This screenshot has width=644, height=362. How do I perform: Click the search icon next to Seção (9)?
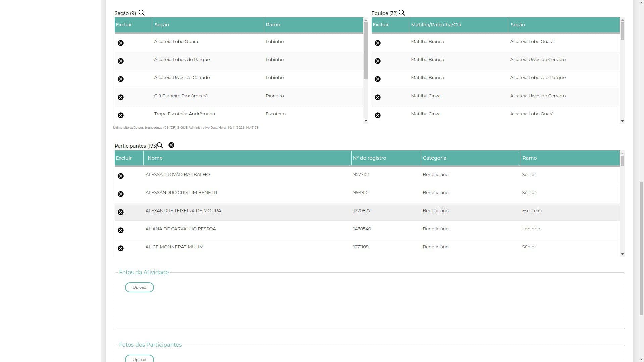click(x=141, y=13)
